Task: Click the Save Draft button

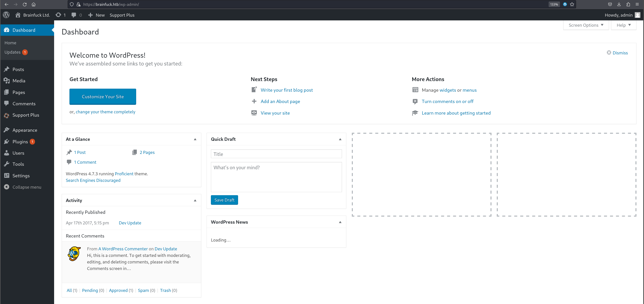Action: tap(224, 200)
